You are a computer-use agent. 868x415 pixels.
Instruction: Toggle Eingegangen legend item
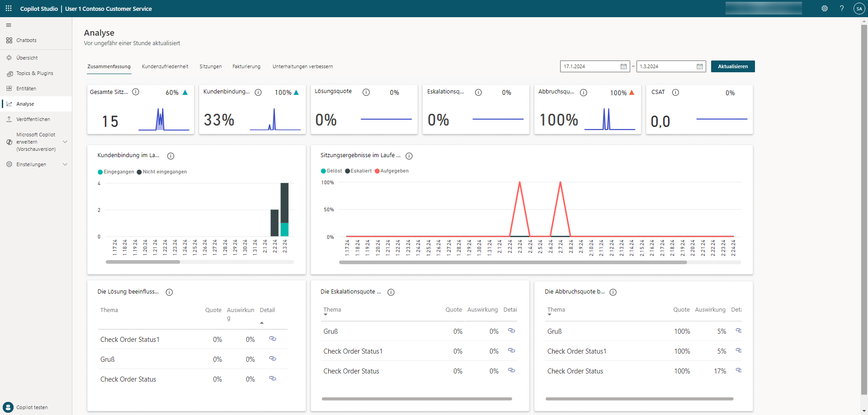116,172
